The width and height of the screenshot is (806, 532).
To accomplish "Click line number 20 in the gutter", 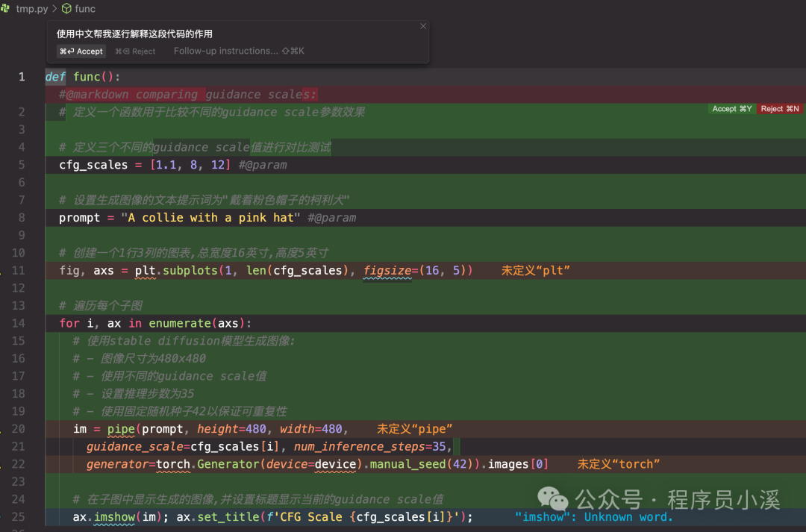I will (19, 429).
